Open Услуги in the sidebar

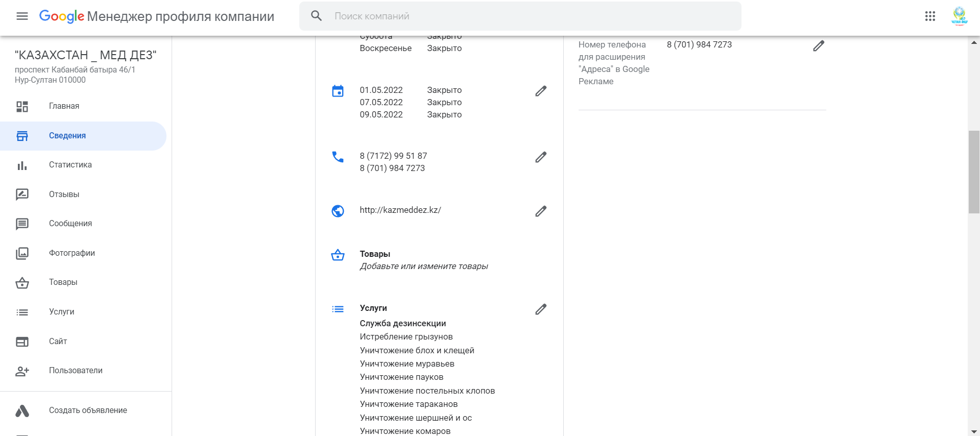click(x=62, y=312)
